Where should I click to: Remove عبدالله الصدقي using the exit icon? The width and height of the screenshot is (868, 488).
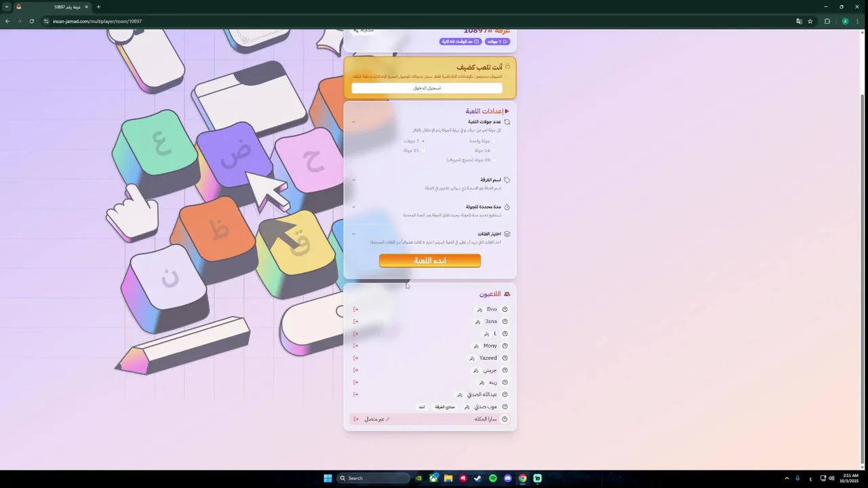(x=355, y=394)
